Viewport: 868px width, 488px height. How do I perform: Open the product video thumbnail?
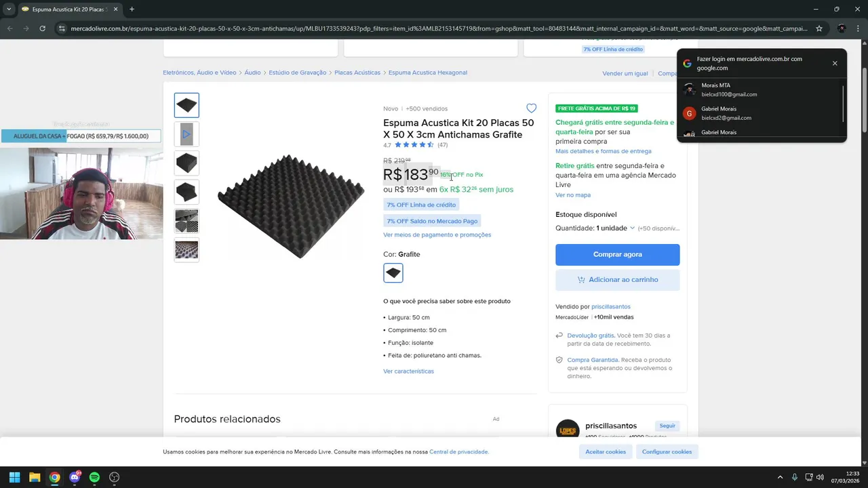[186, 134]
